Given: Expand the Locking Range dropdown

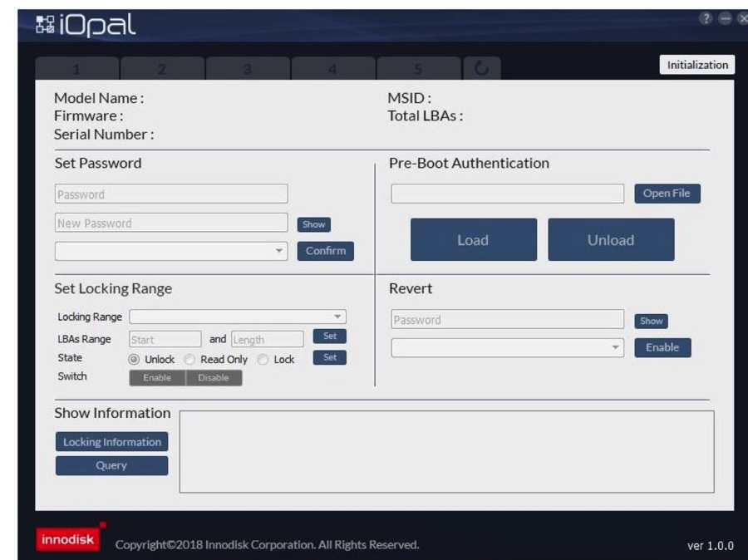Looking at the screenshot, I should click(238, 317).
